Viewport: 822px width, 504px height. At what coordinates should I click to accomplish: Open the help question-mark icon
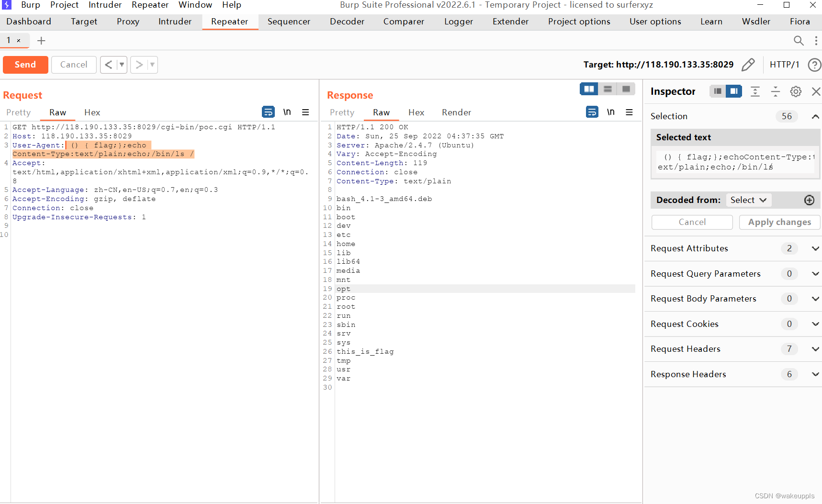[x=814, y=65]
